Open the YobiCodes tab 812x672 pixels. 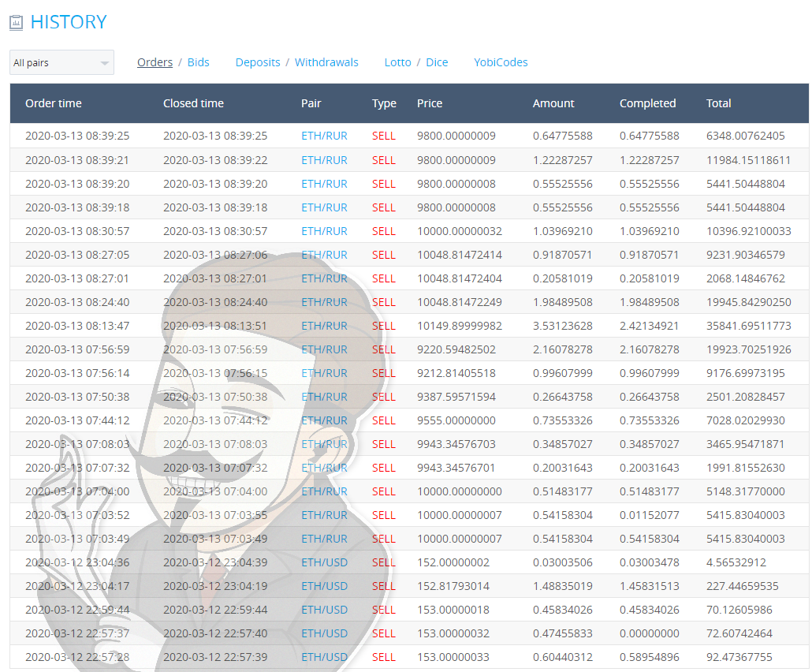[x=501, y=62]
